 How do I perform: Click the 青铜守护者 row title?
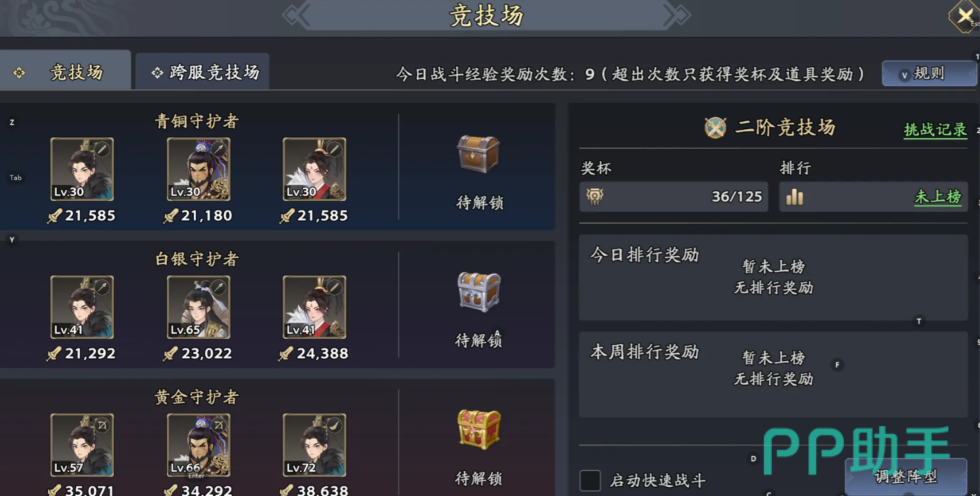point(197,121)
